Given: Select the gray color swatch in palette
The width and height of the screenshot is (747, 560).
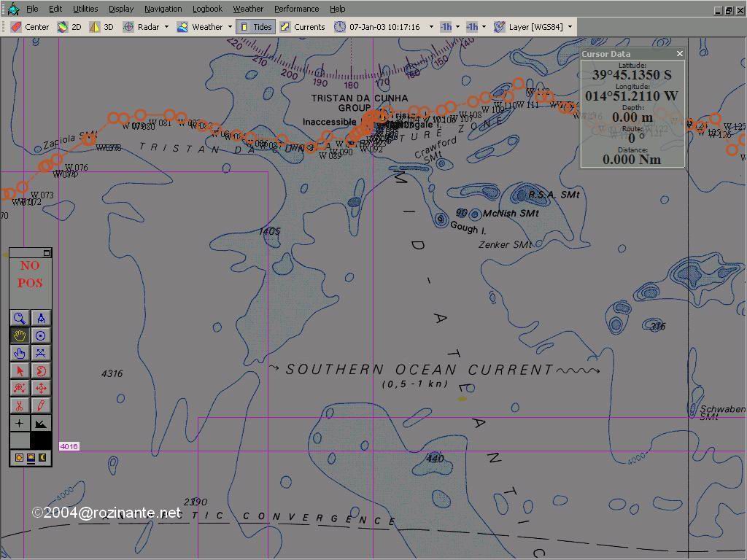Looking at the screenshot, I should (x=20, y=440).
